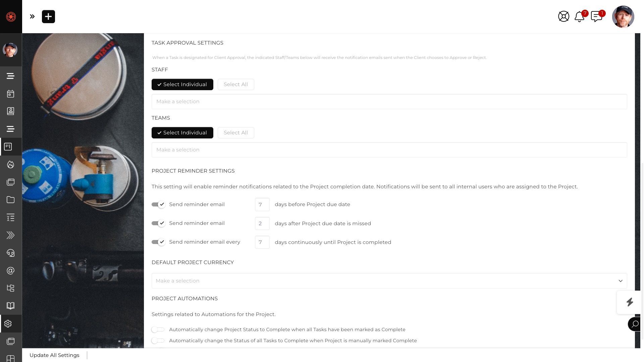Expand the sidebar with double chevron
Screen dimensions: 644x362
point(32,16)
